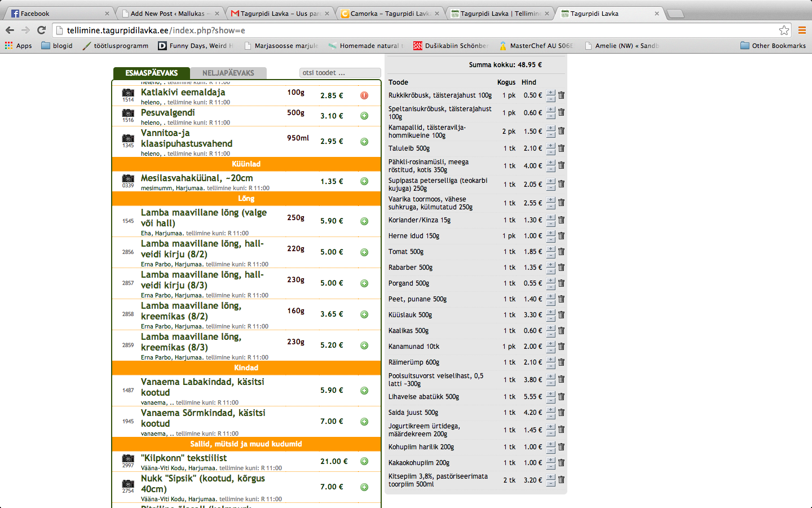This screenshot has height=508, width=812.
Task: Click the otsi toodet search field
Action: pyautogui.click(x=340, y=73)
